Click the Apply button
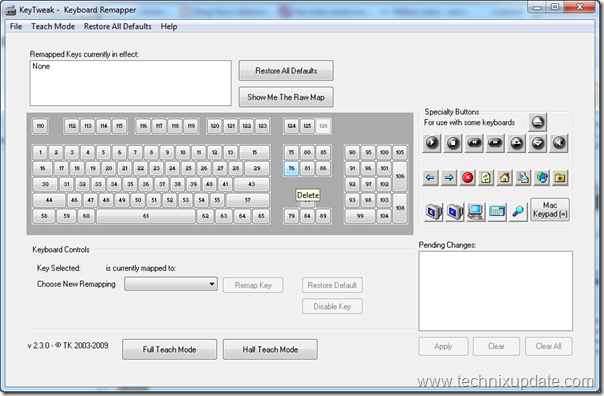Viewport: 604px width, 396px height. (443, 346)
